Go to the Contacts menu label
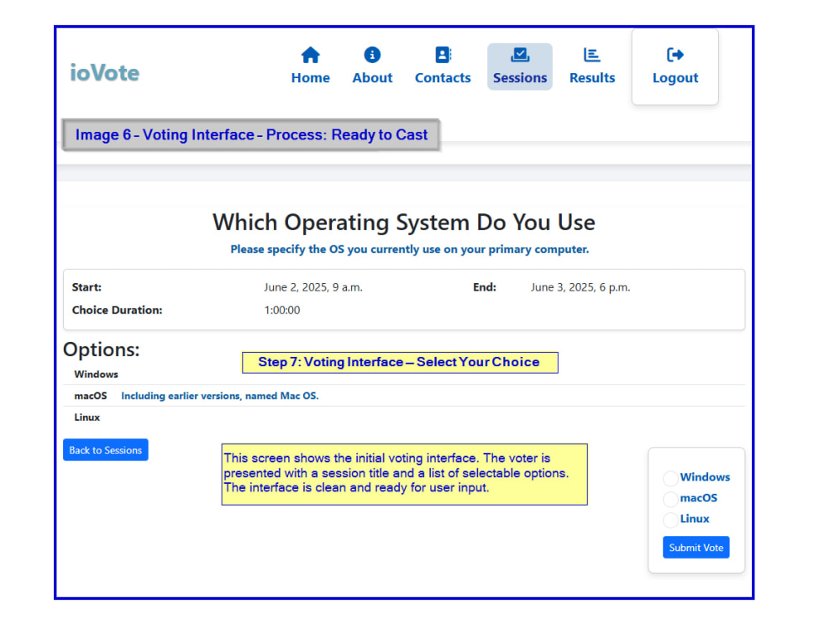 443,78
